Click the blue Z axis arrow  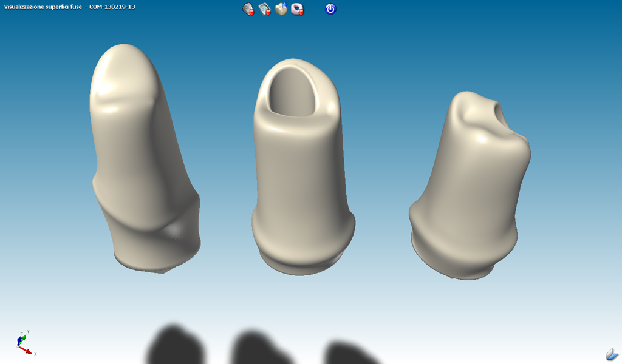[19, 340]
